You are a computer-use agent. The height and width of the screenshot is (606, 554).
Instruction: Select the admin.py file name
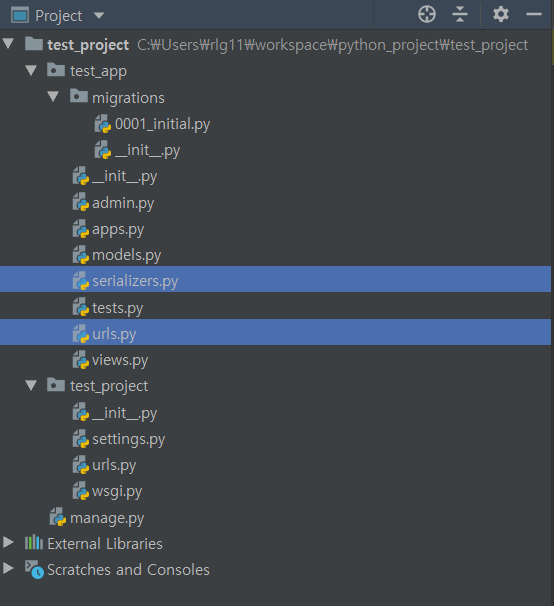pos(123,203)
